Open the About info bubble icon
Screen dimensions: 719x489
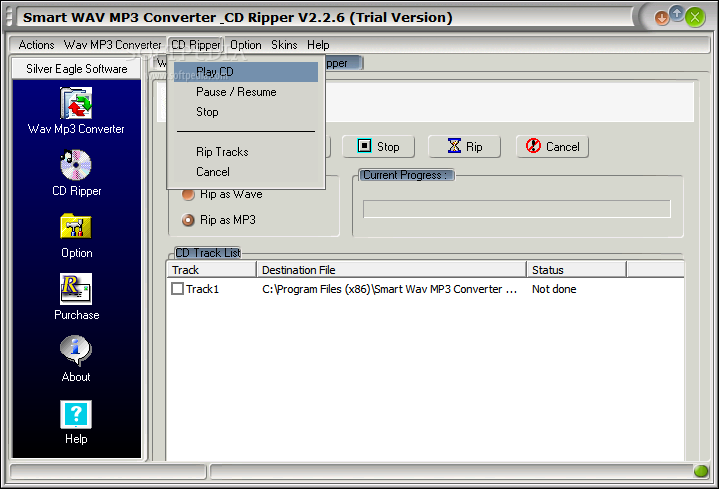tap(76, 351)
